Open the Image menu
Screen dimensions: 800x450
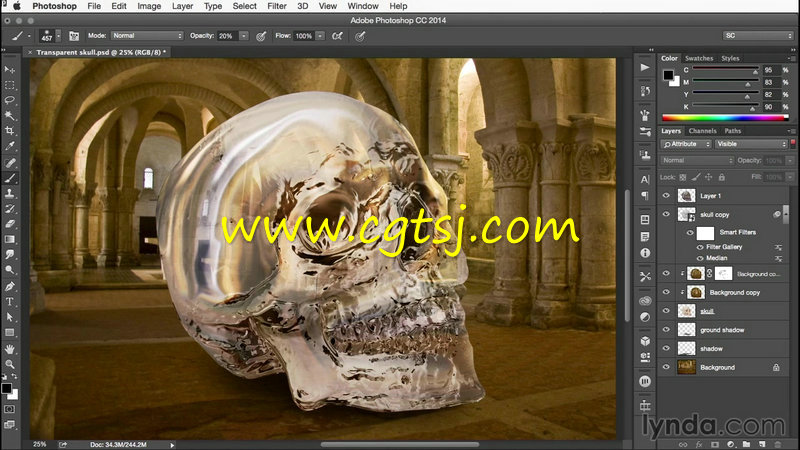pyautogui.click(x=149, y=6)
